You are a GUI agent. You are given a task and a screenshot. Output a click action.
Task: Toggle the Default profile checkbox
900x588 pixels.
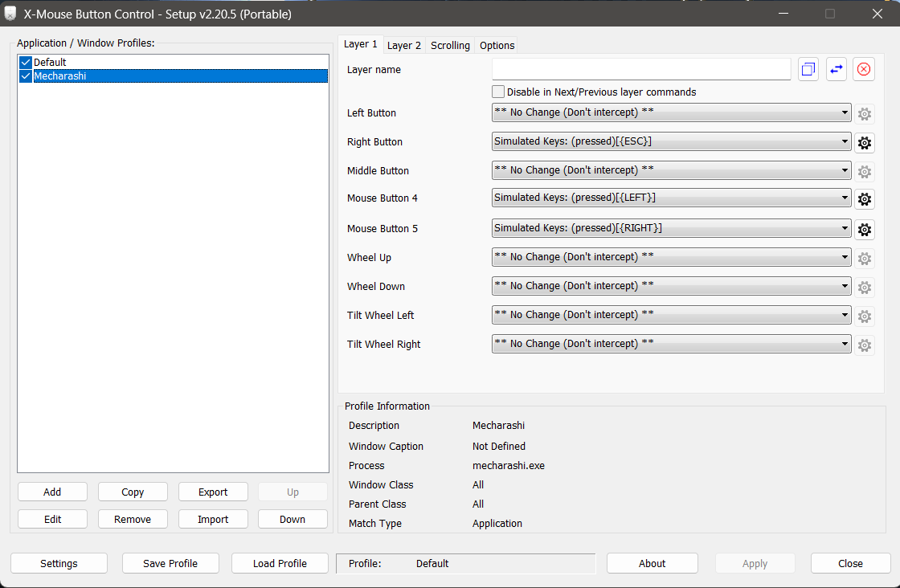(26, 63)
